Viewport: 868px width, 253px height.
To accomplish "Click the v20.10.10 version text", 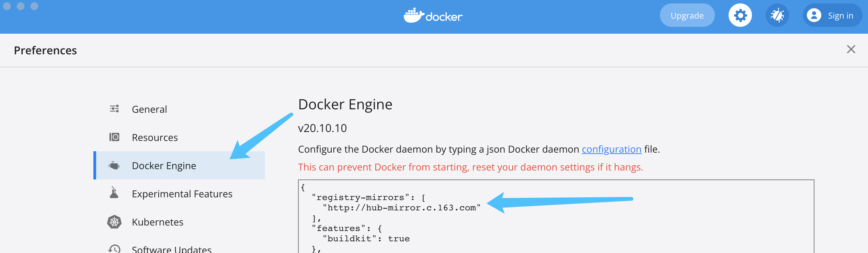I will [x=322, y=128].
